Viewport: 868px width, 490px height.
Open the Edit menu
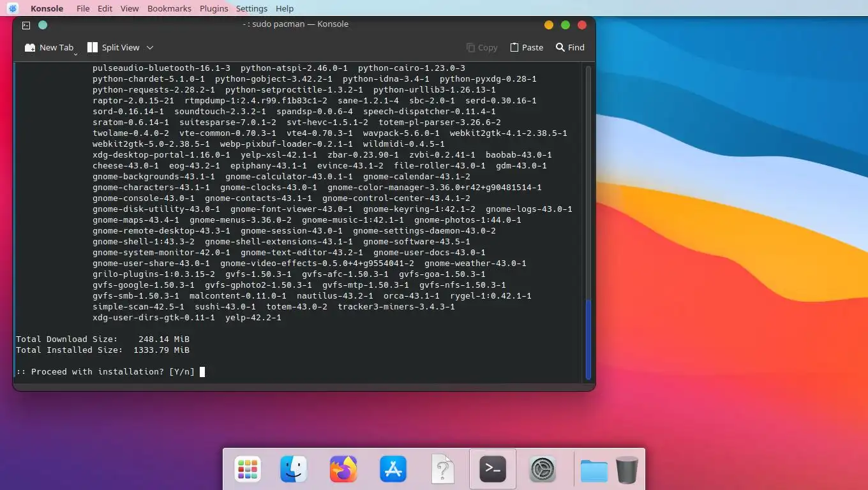[x=105, y=8]
